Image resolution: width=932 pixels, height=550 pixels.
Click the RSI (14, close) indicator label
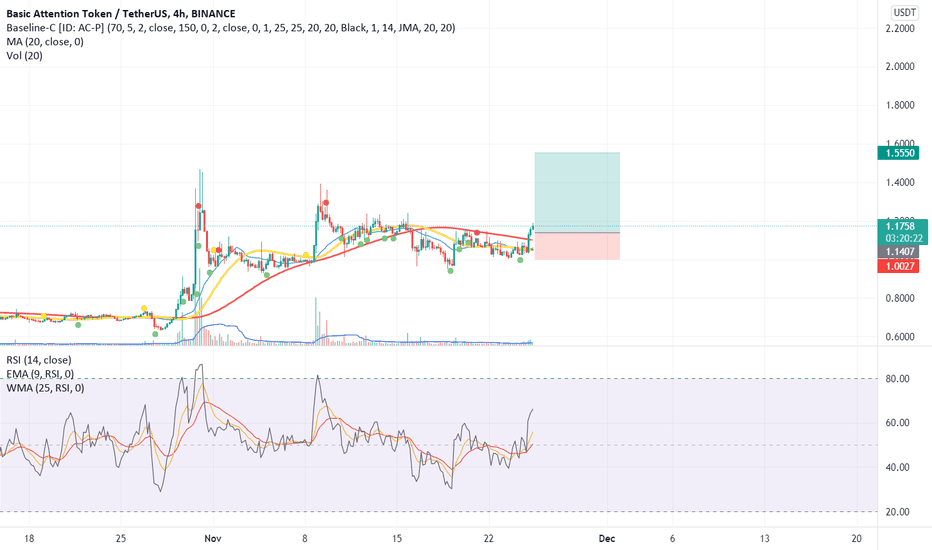pyautogui.click(x=39, y=360)
